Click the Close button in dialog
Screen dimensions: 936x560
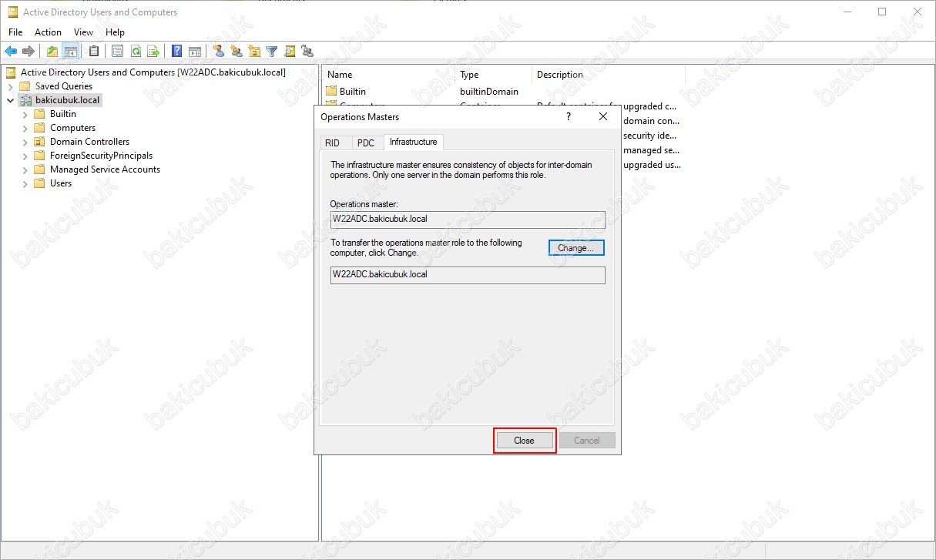pos(524,441)
